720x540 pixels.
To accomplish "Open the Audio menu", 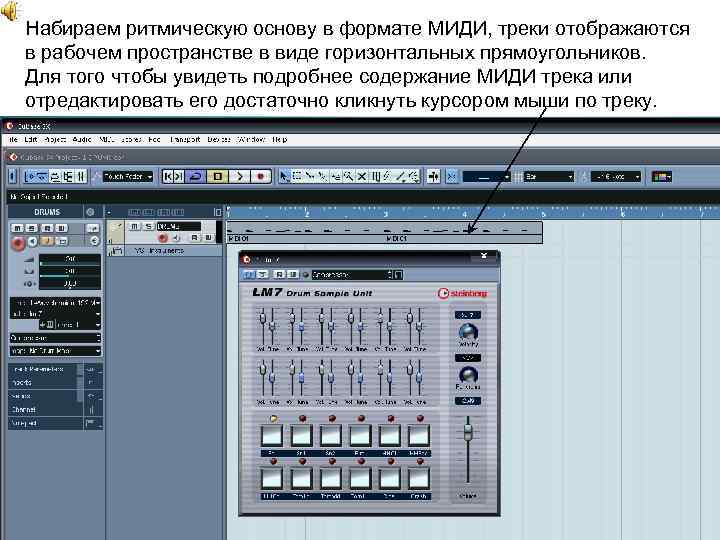I will (82, 140).
